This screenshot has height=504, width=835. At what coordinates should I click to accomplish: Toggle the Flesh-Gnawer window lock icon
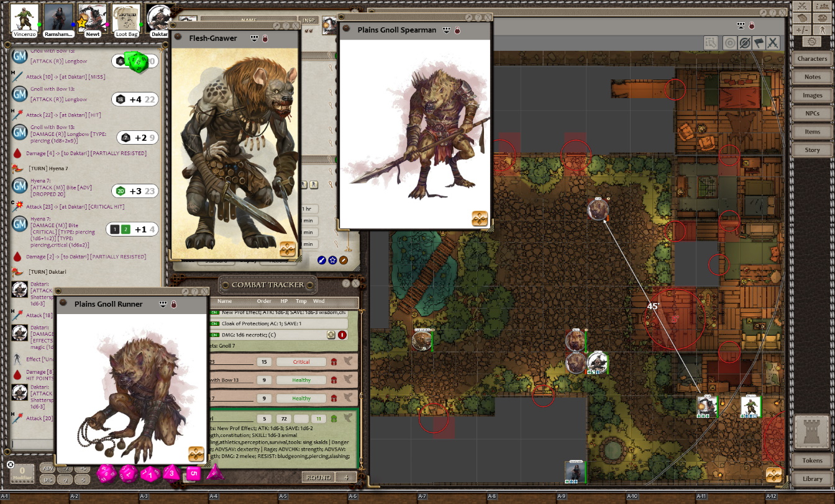pyautogui.click(x=265, y=38)
